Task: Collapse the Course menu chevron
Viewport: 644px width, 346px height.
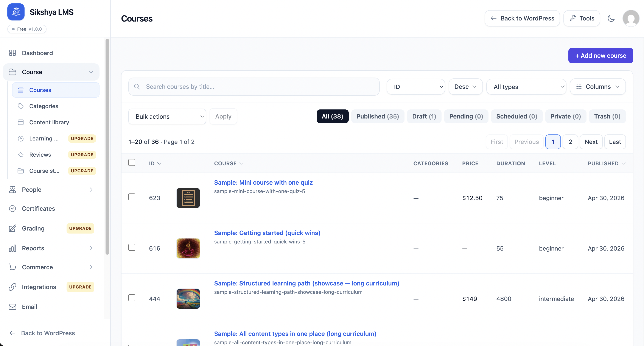Action: point(91,72)
